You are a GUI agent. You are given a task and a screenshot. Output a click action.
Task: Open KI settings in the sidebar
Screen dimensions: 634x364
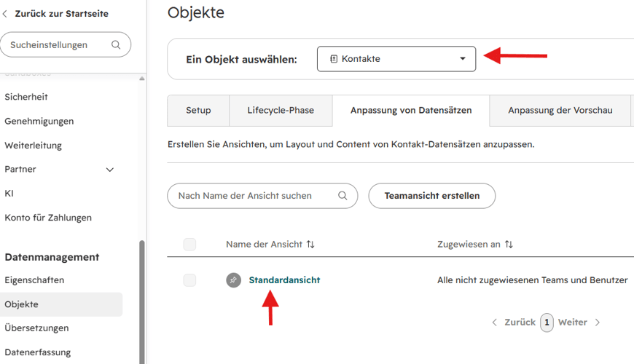click(9, 194)
